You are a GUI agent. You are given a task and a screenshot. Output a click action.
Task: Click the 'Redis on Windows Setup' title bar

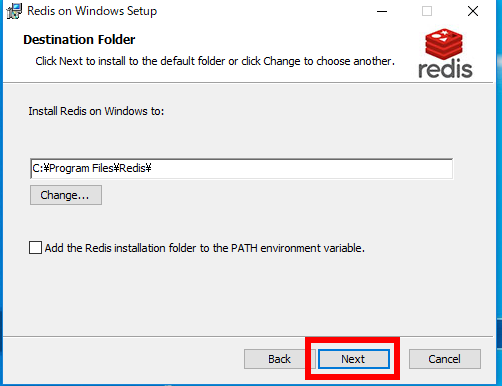(92, 11)
